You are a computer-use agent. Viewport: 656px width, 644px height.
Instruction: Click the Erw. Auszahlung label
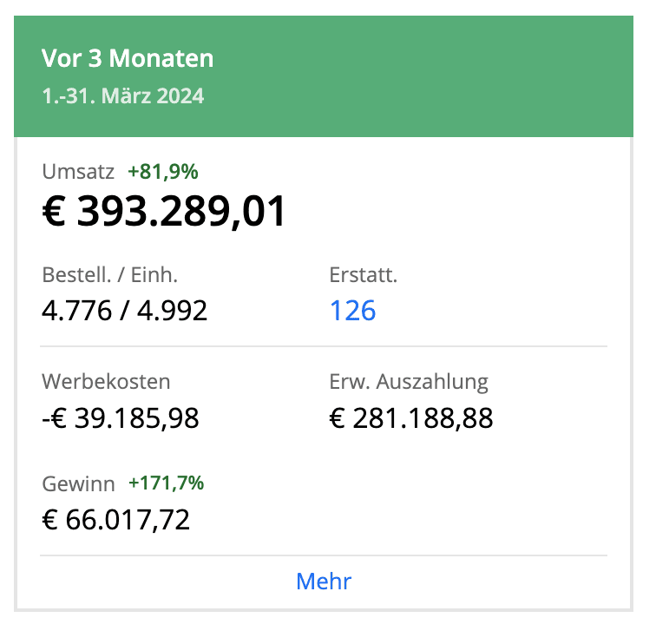[409, 382]
